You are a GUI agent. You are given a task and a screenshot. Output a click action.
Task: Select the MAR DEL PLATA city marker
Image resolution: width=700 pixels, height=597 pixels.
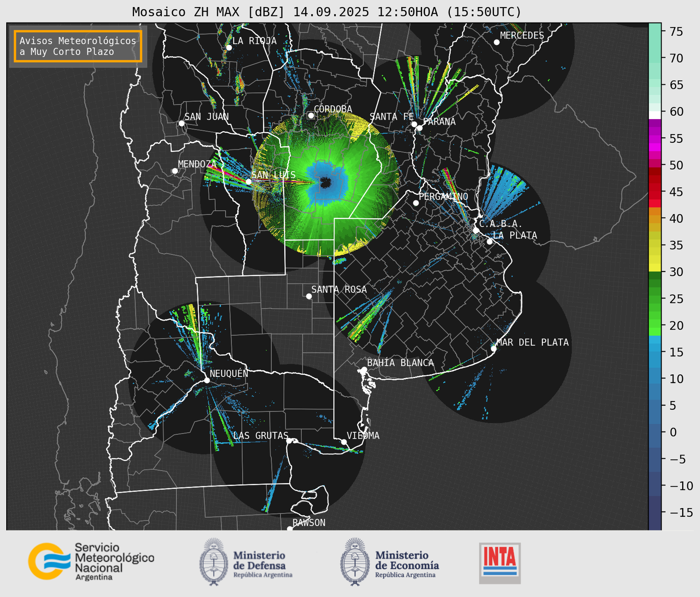pyautogui.click(x=493, y=349)
